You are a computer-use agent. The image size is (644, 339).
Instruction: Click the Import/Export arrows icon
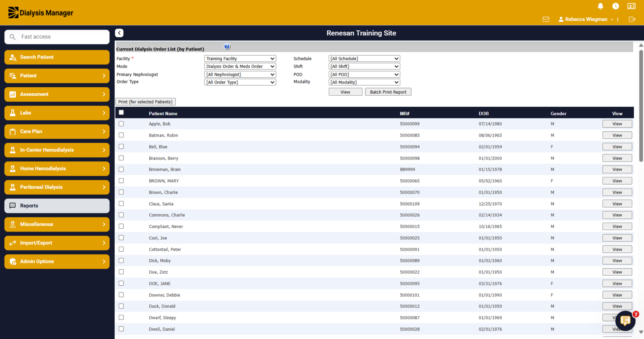pos(13,243)
